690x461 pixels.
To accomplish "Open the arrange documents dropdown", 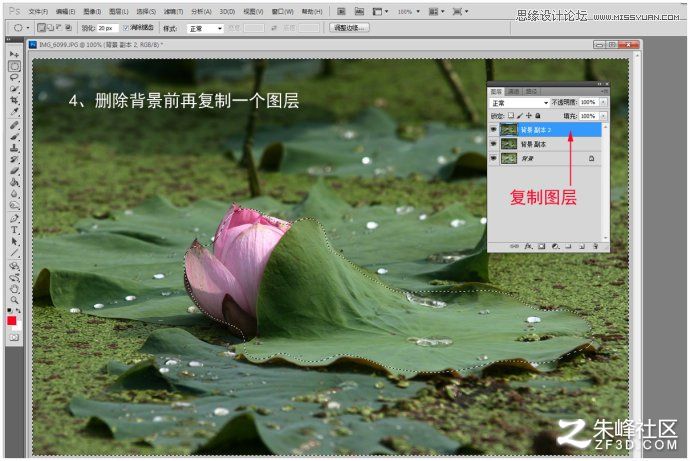I will click(435, 11).
